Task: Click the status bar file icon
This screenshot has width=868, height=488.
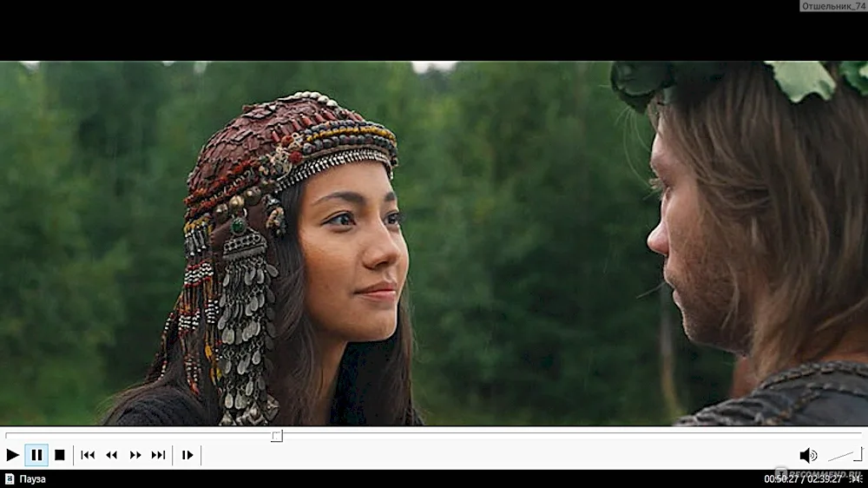Action: (x=10, y=479)
